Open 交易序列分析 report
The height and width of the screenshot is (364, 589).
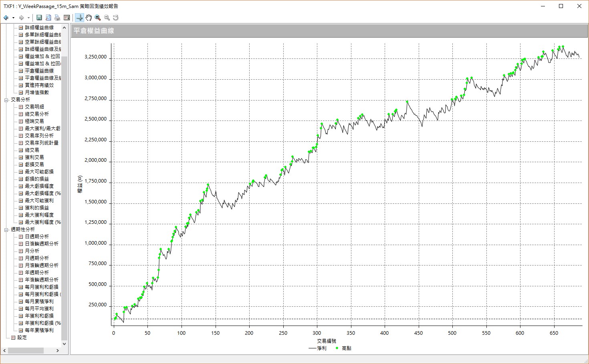coord(39,136)
